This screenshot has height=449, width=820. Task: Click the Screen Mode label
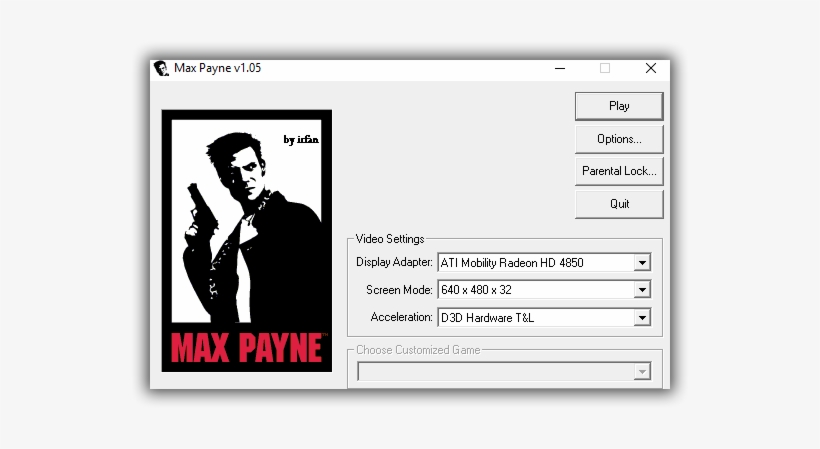pyautogui.click(x=399, y=290)
